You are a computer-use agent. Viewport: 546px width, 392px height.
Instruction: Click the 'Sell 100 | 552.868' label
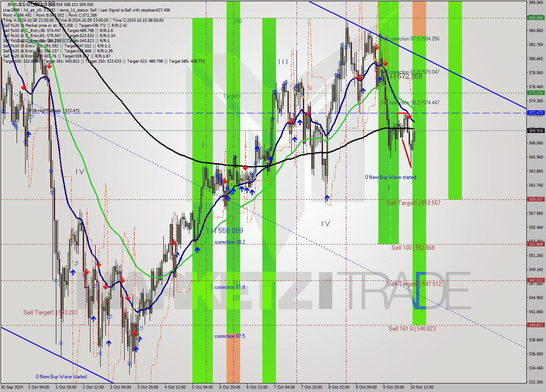pyautogui.click(x=413, y=248)
